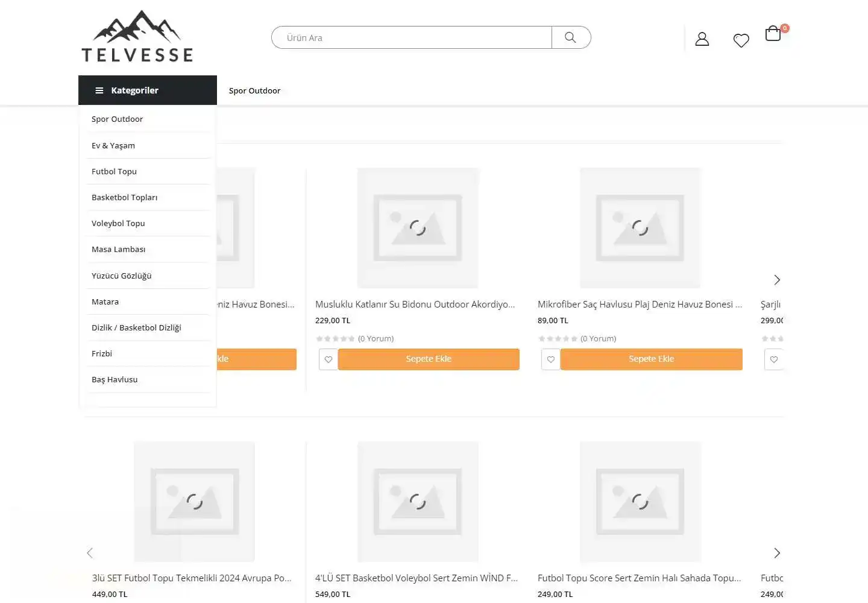Click the 449,00 TL price

[x=110, y=594]
